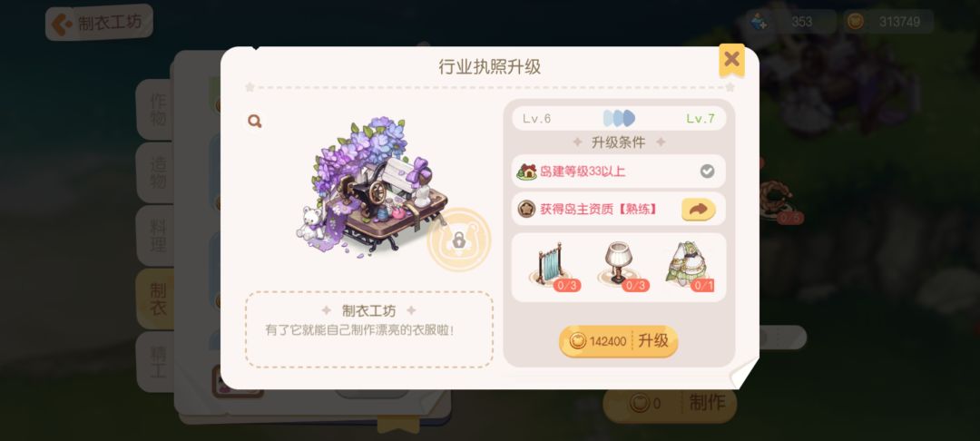Click the 升级 button costing 142400

point(618,341)
